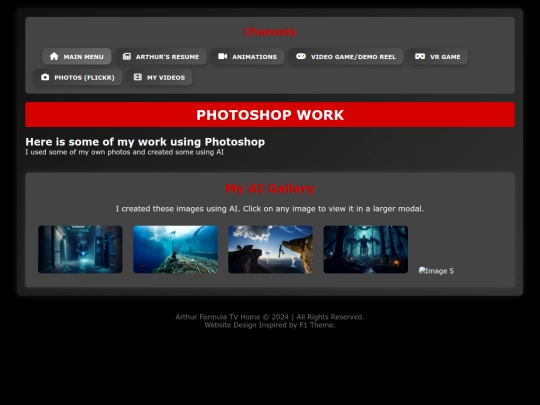Open Photos (Flickr) link
The height and width of the screenshot is (405, 540).
coord(78,77)
